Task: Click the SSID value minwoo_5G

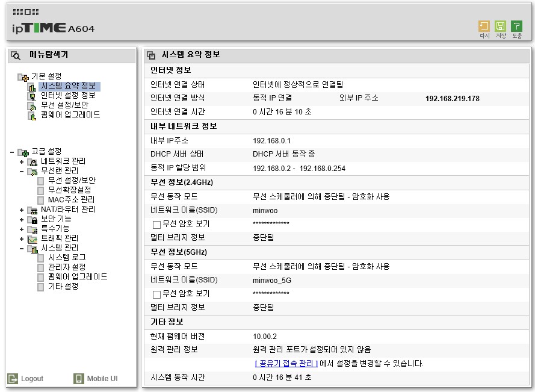Action: coord(272,281)
